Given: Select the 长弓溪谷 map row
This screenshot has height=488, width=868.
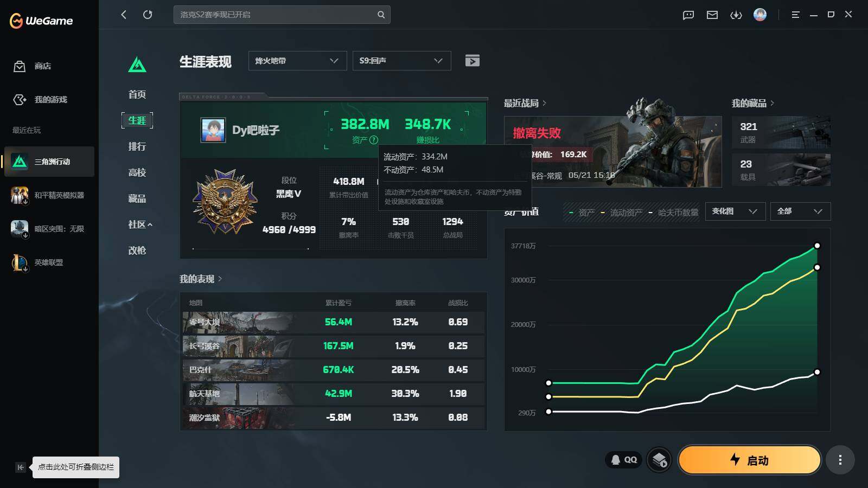Looking at the screenshot, I should (x=334, y=346).
